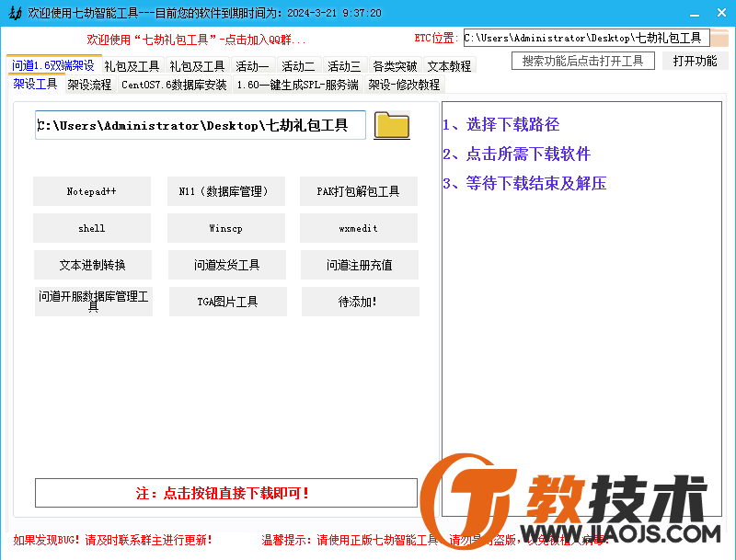Click the 如果发现BUG notice text
The width and height of the screenshot is (736, 560).
(112, 540)
